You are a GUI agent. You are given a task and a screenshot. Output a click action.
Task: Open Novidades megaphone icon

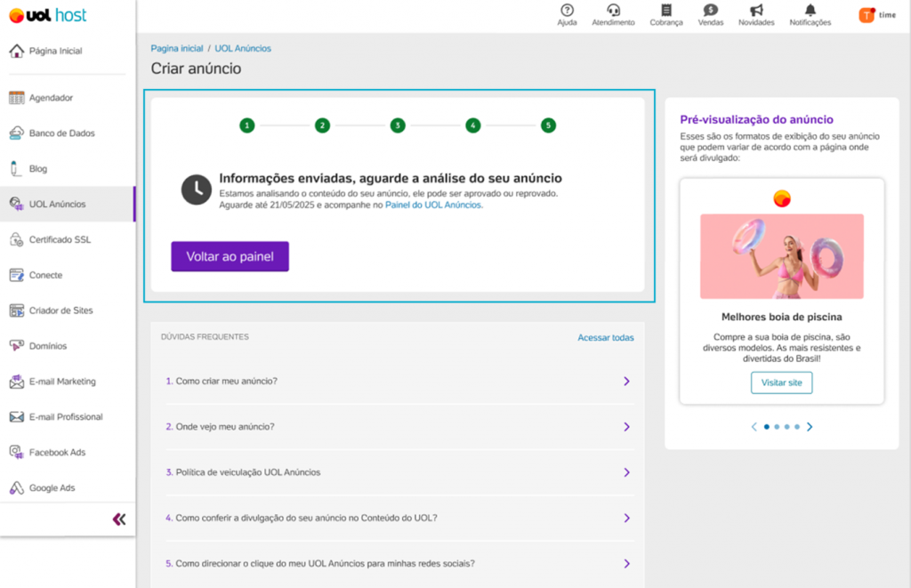pos(756,10)
